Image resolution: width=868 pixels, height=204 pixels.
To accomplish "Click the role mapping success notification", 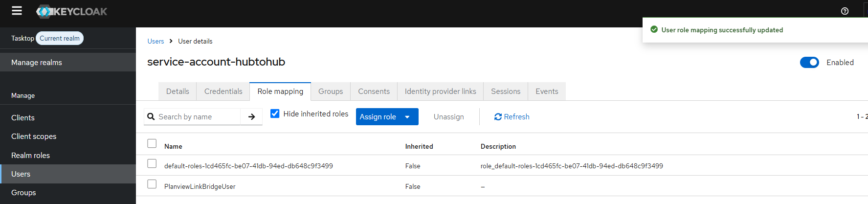I will click(x=755, y=30).
